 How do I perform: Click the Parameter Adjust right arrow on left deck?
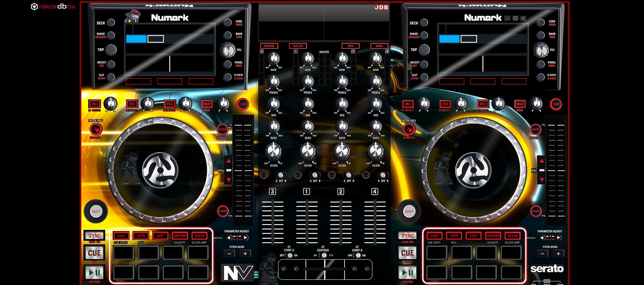pos(246,238)
